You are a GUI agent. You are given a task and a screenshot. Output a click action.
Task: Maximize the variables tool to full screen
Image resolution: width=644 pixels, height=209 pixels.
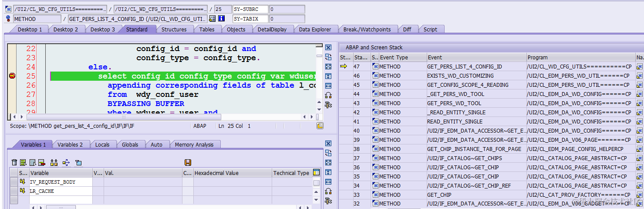(328, 162)
